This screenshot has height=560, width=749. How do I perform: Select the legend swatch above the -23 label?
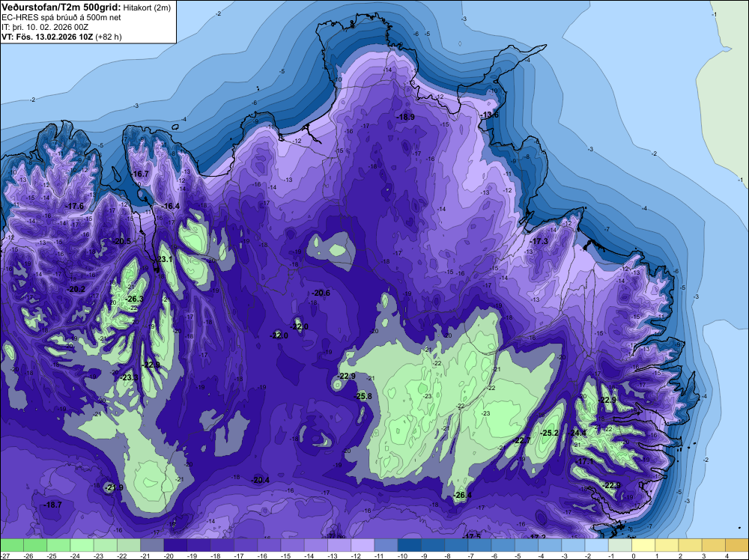[x=105, y=545]
